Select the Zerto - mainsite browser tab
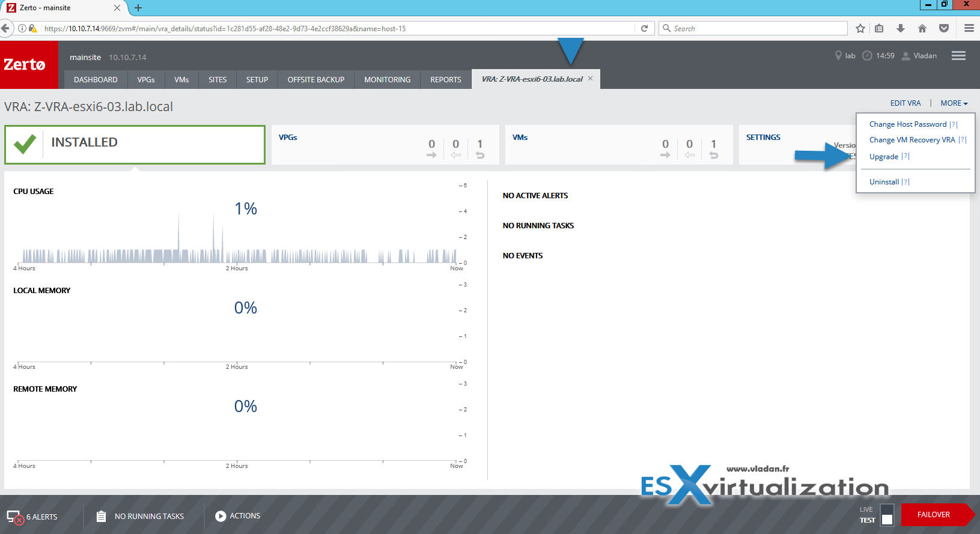 click(64, 8)
